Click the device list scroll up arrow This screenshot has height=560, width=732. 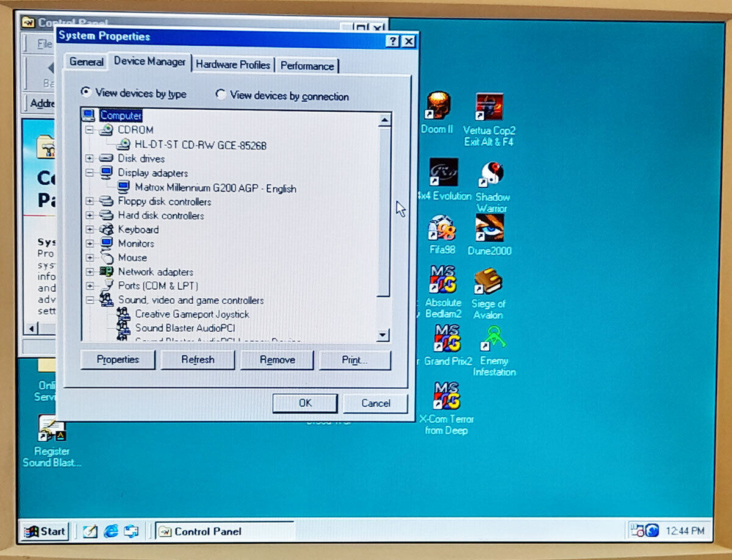click(384, 120)
